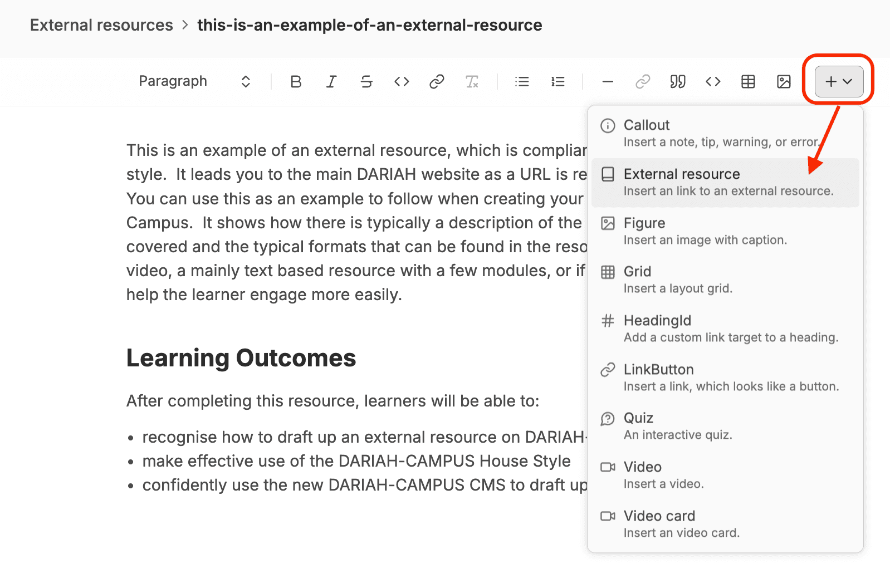
Task: Create a numbered list
Action: point(558,82)
